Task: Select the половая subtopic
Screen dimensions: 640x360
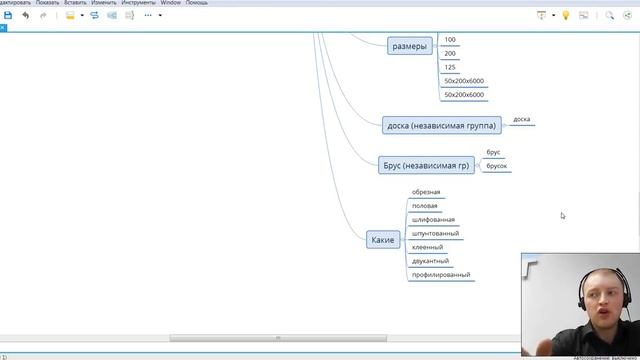Action: (424, 206)
